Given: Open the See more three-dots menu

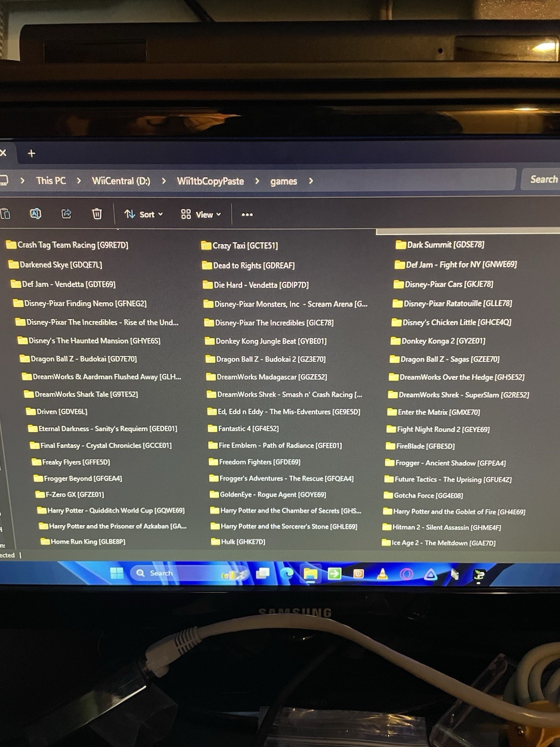Looking at the screenshot, I should (x=247, y=215).
